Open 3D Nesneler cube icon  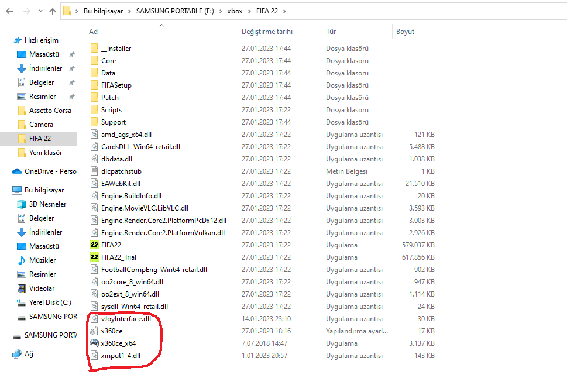pyautogui.click(x=22, y=204)
